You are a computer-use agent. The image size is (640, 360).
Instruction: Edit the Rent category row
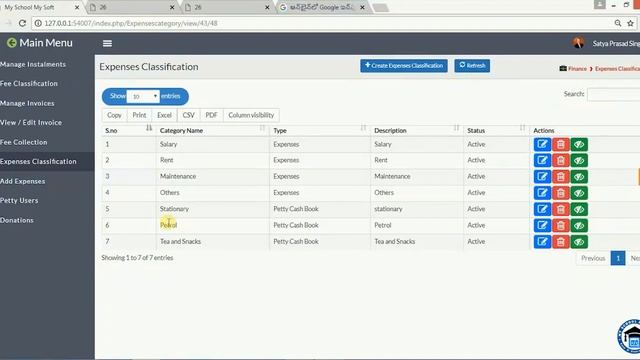(542, 160)
